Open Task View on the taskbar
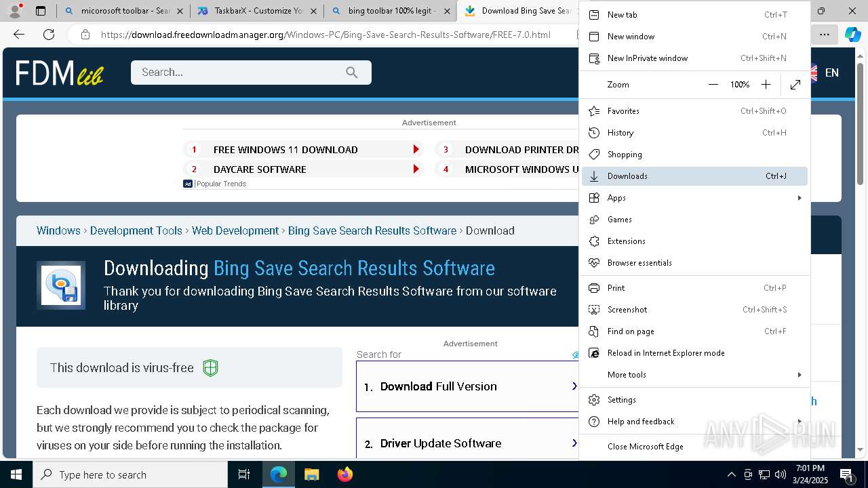 point(244,474)
